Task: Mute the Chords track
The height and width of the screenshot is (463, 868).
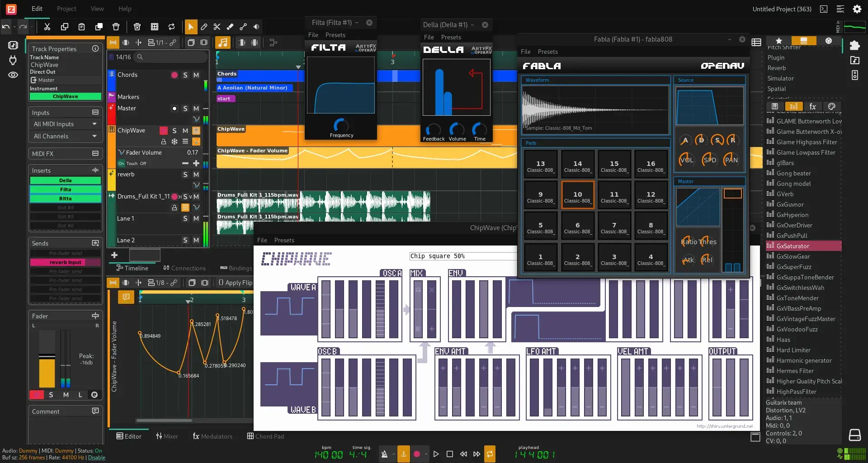Action: (x=196, y=75)
